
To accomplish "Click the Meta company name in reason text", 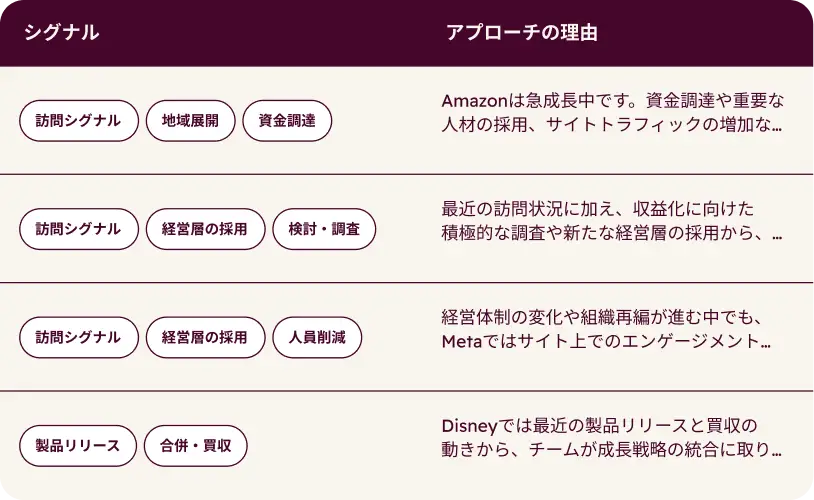I will [463, 342].
